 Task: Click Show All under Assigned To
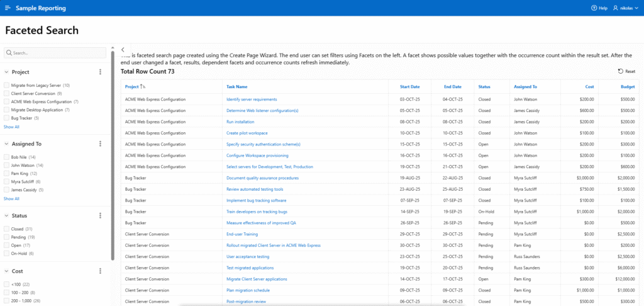click(x=11, y=198)
